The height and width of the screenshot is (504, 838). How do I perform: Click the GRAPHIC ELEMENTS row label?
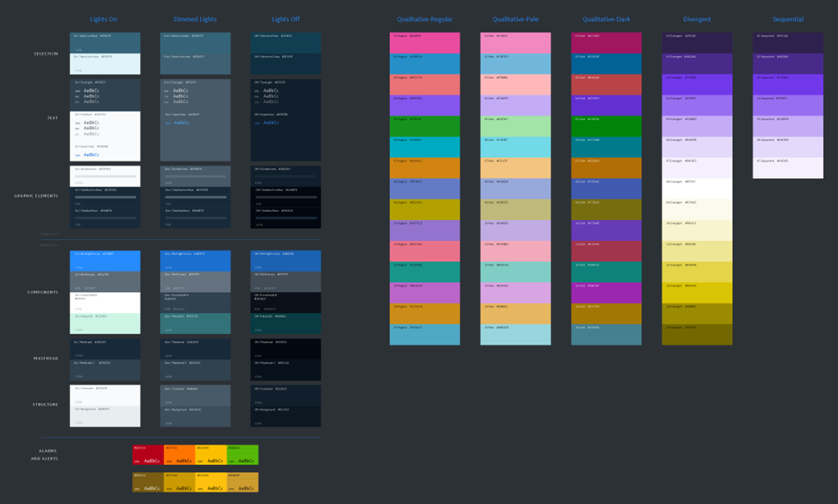tap(36, 196)
